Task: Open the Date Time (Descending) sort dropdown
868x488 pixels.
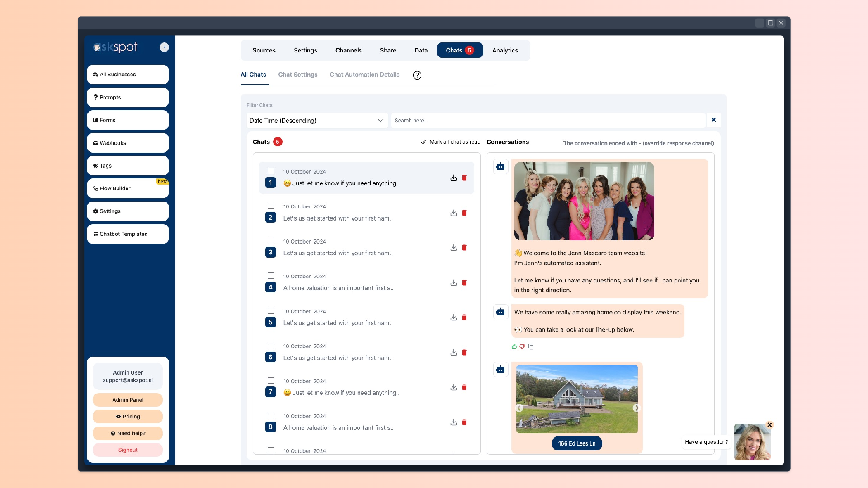Action: pyautogui.click(x=316, y=121)
